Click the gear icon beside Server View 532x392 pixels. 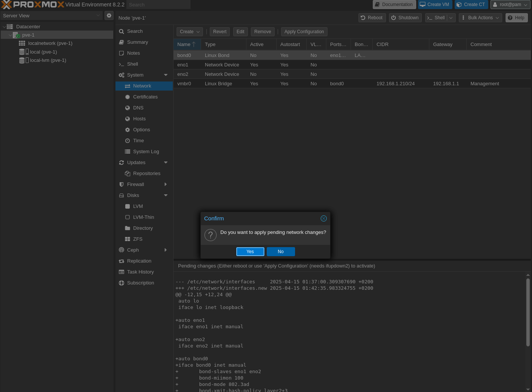pos(109,15)
